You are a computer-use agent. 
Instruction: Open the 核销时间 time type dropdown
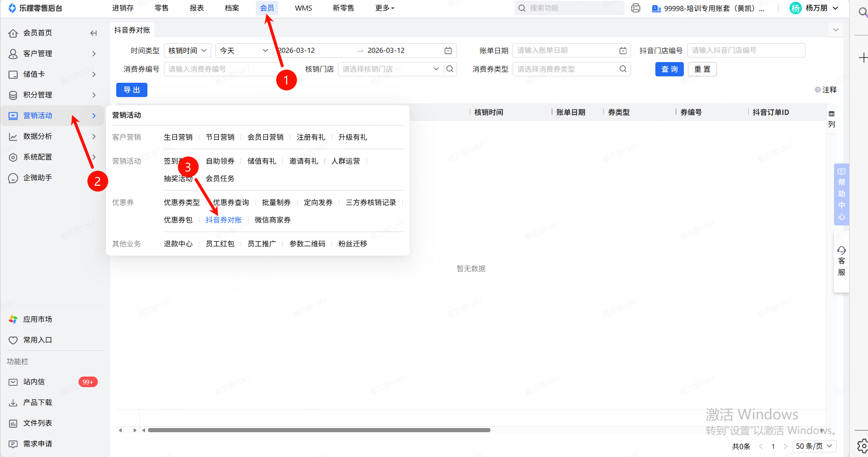(x=187, y=51)
